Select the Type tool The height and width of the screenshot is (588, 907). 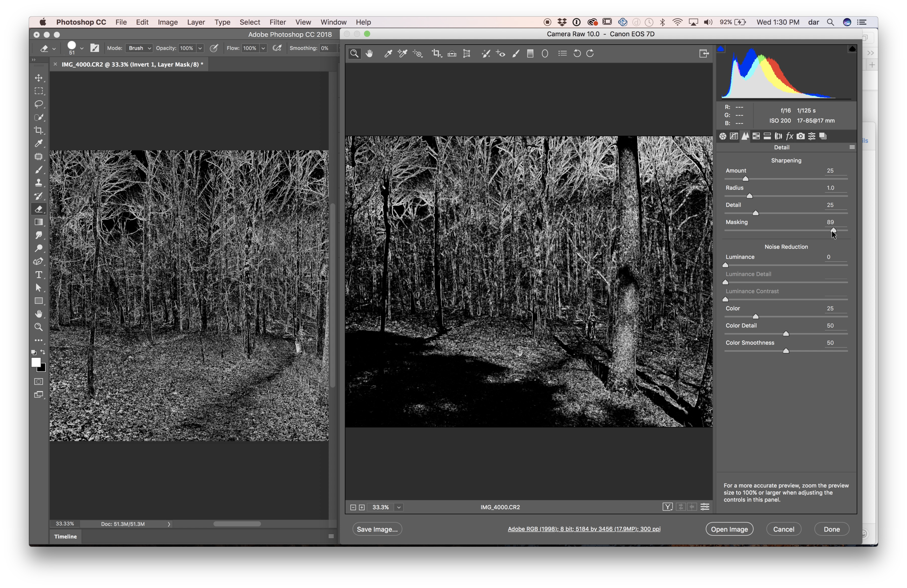(x=39, y=275)
